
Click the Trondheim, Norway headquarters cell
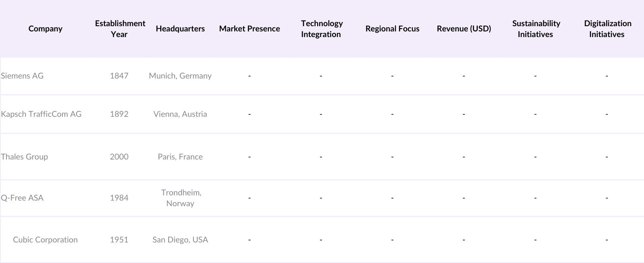[181, 198]
